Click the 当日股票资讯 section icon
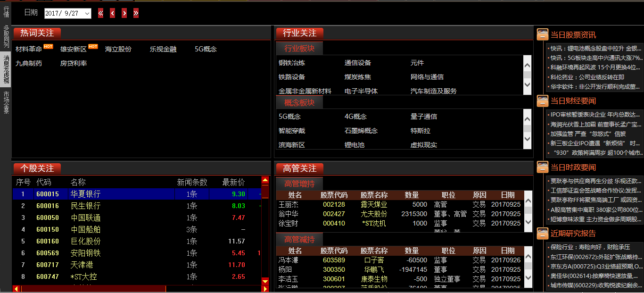The image size is (644, 293). pos(543,35)
